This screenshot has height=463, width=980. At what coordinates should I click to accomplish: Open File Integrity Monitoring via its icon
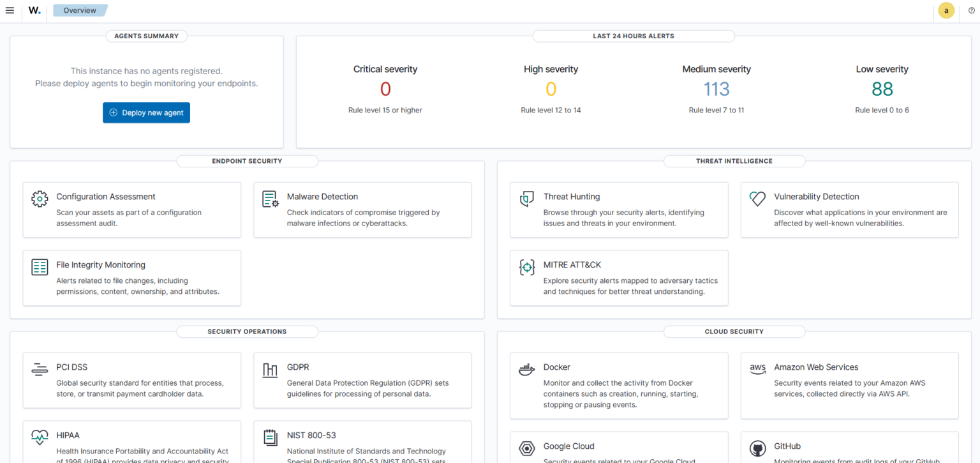pyautogui.click(x=39, y=267)
